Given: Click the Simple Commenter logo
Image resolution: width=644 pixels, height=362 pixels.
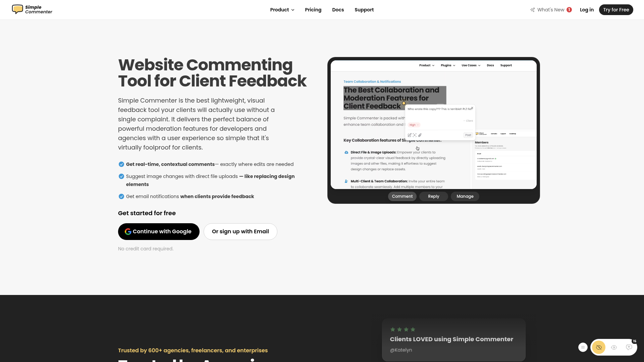Looking at the screenshot, I should tap(32, 9).
